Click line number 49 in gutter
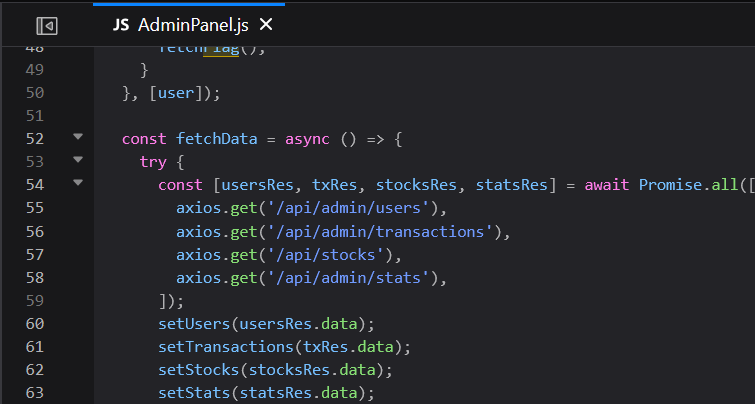 click(x=35, y=70)
